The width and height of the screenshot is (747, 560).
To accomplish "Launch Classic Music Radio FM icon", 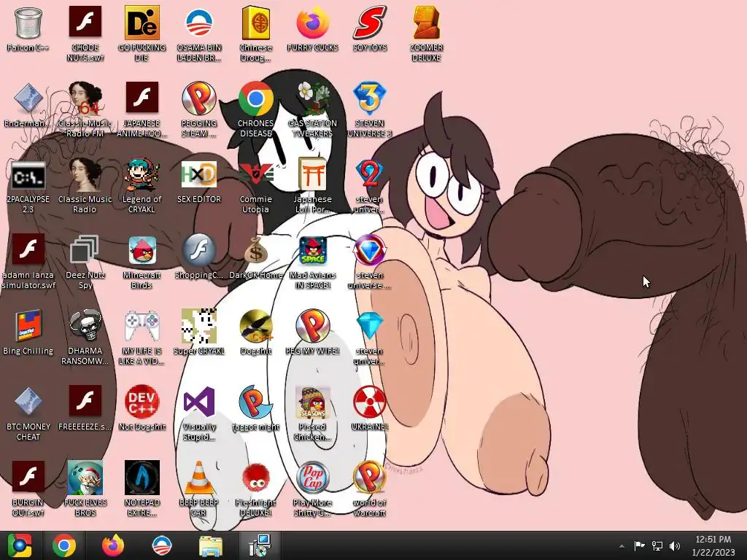I will pyautogui.click(x=85, y=98).
